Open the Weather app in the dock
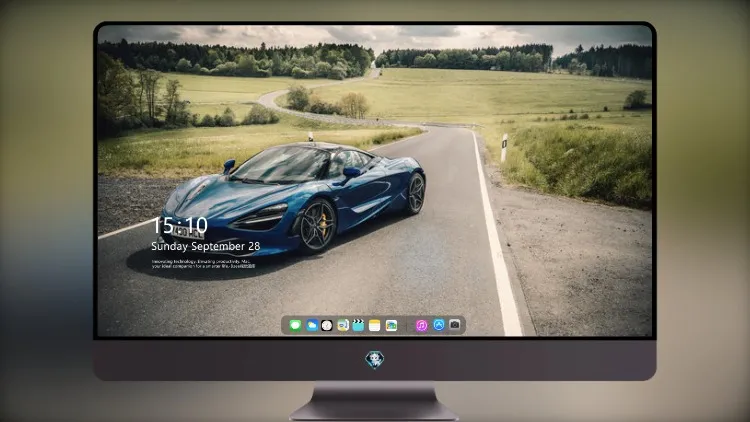Image resolution: width=750 pixels, height=422 pixels. (312, 325)
